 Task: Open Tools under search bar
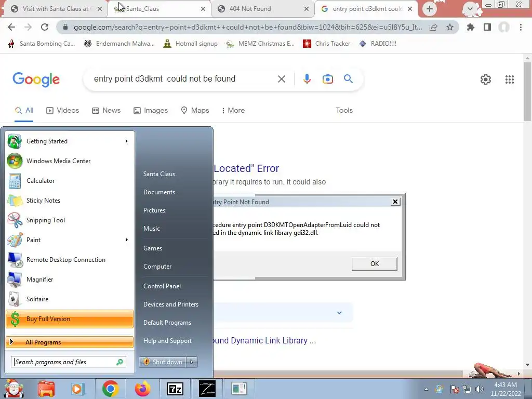click(x=344, y=110)
